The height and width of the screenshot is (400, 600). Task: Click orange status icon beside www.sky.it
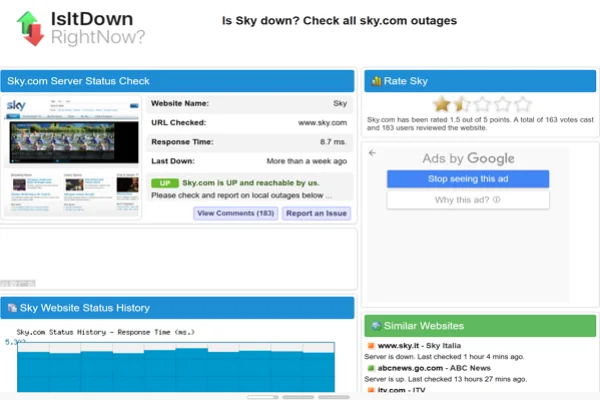371,346
